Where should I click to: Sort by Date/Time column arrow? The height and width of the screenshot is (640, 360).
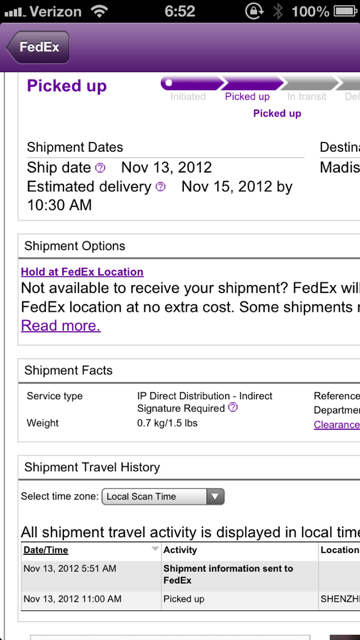point(155,549)
